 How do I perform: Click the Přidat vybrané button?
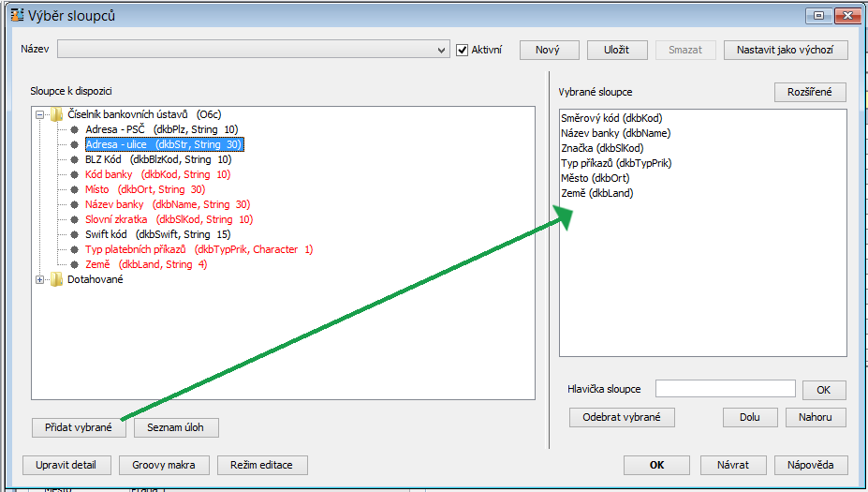click(79, 427)
